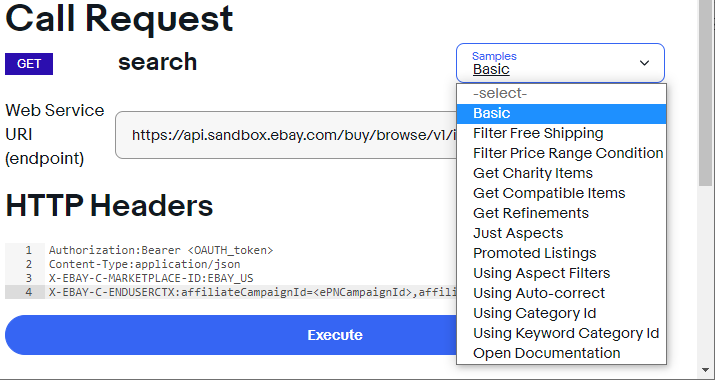Click the Samples dropdown chevron arrow
This screenshot has height=380, width=715.
tap(644, 63)
